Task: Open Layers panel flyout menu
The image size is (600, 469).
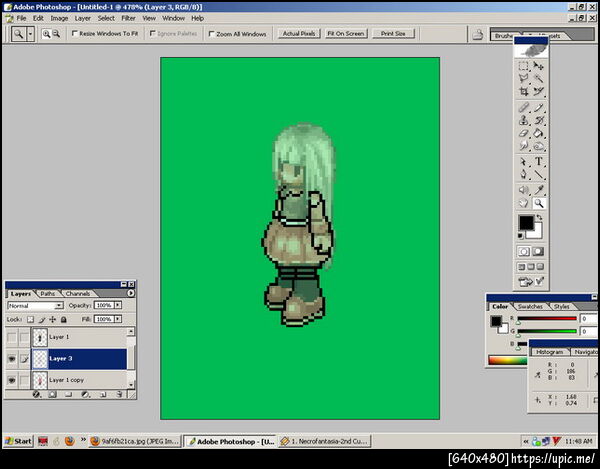Action: (x=131, y=293)
